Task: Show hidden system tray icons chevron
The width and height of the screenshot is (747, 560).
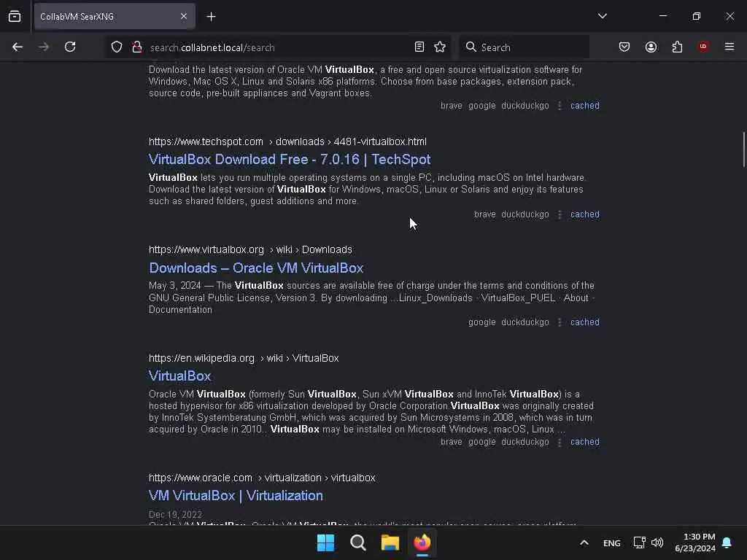Action: [x=584, y=542]
